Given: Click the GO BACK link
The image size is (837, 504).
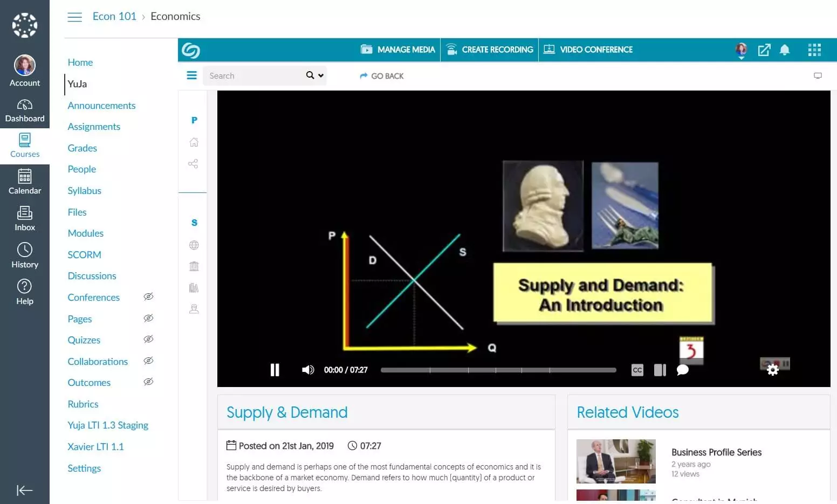Looking at the screenshot, I should pyautogui.click(x=382, y=76).
